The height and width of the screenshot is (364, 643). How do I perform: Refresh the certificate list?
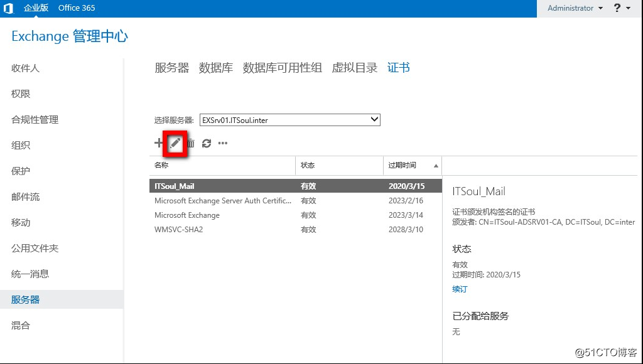point(207,143)
